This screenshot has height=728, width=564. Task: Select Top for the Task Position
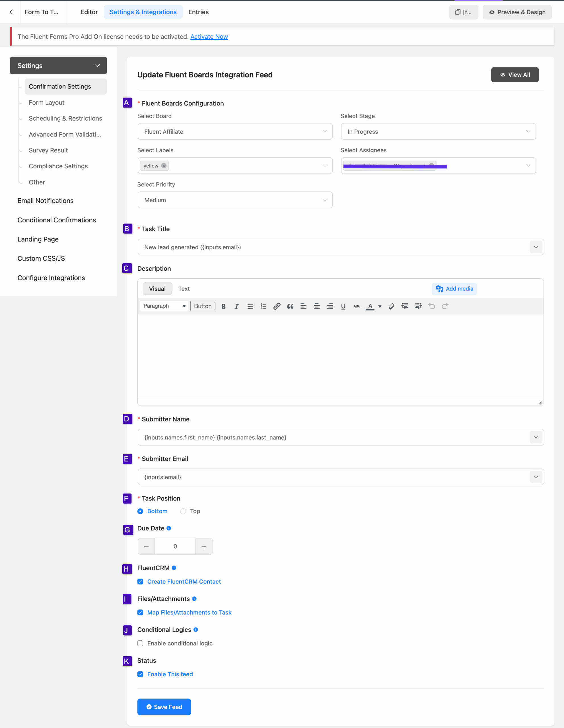point(183,511)
